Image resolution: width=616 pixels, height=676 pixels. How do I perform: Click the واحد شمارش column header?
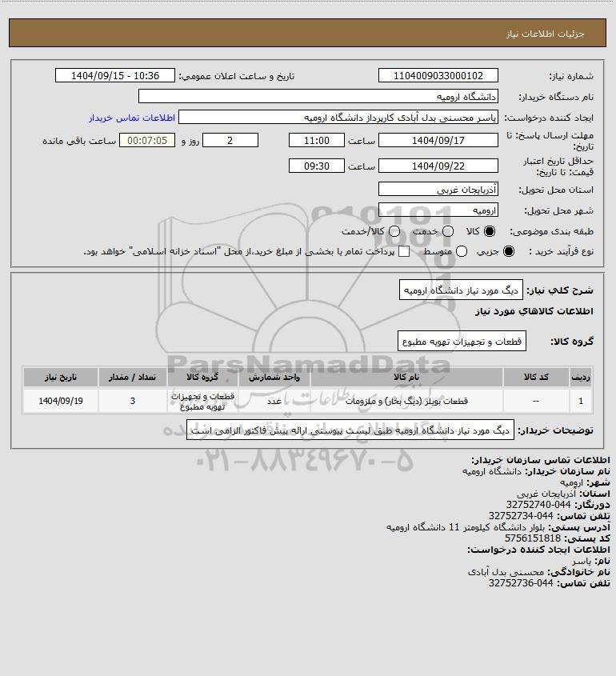pos(274,377)
